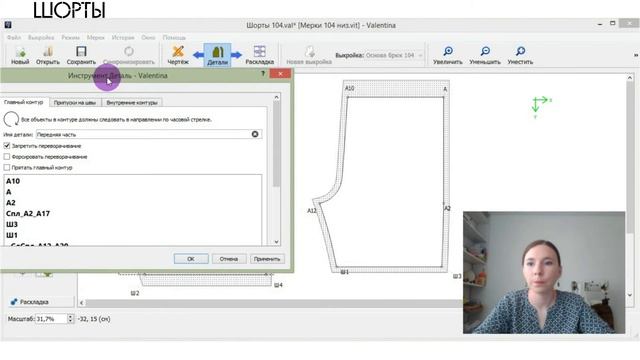640x360 pixels.
Task: Click the Valentina app icon in title bar
Action: (8, 25)
